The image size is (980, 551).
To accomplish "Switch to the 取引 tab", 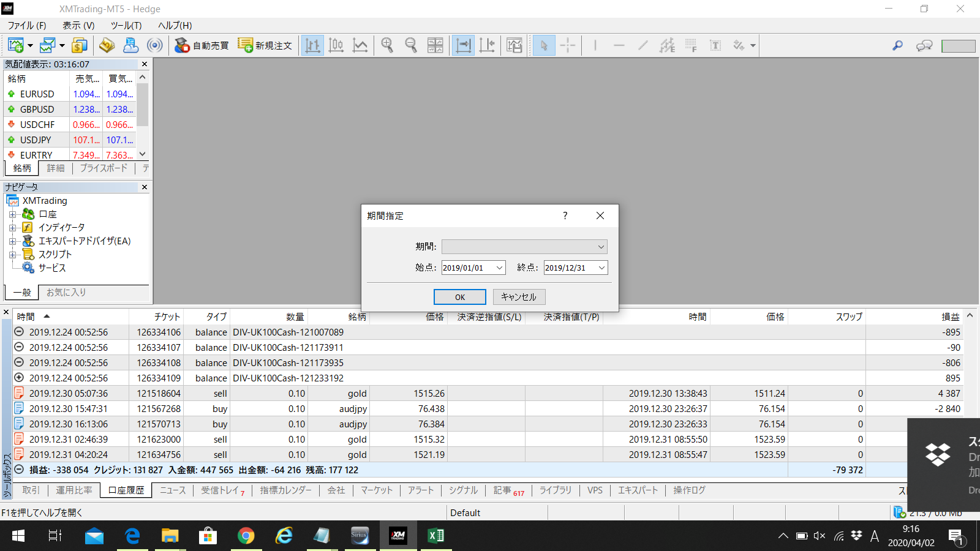I will (31, 490).
